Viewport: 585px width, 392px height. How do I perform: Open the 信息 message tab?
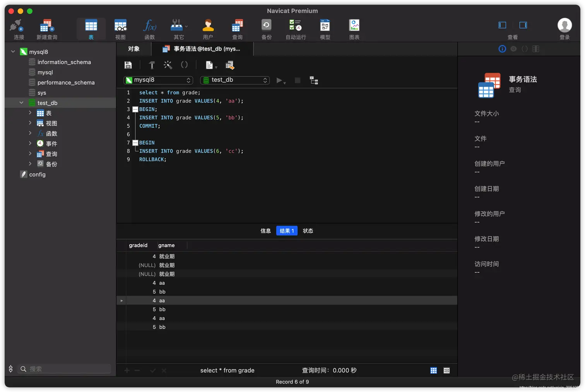coord(265,231)
